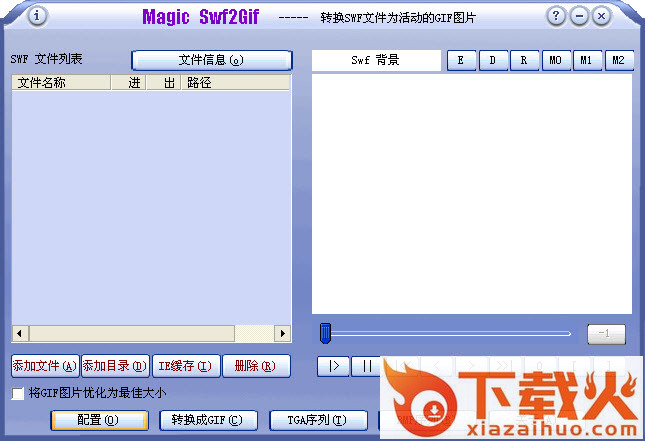This screenshot has height=441, width=645.
Task: Click 删除 (R) delete button
Action: (256, 366)
